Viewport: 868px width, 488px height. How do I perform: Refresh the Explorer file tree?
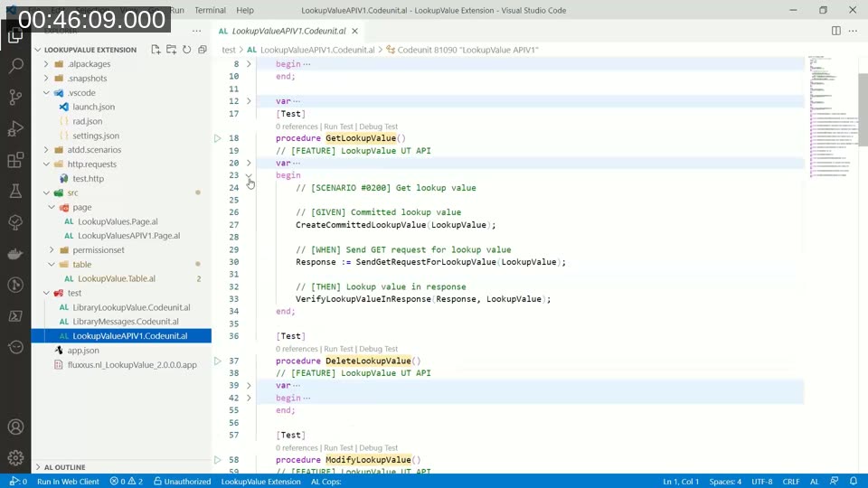[x=186, y=50]
